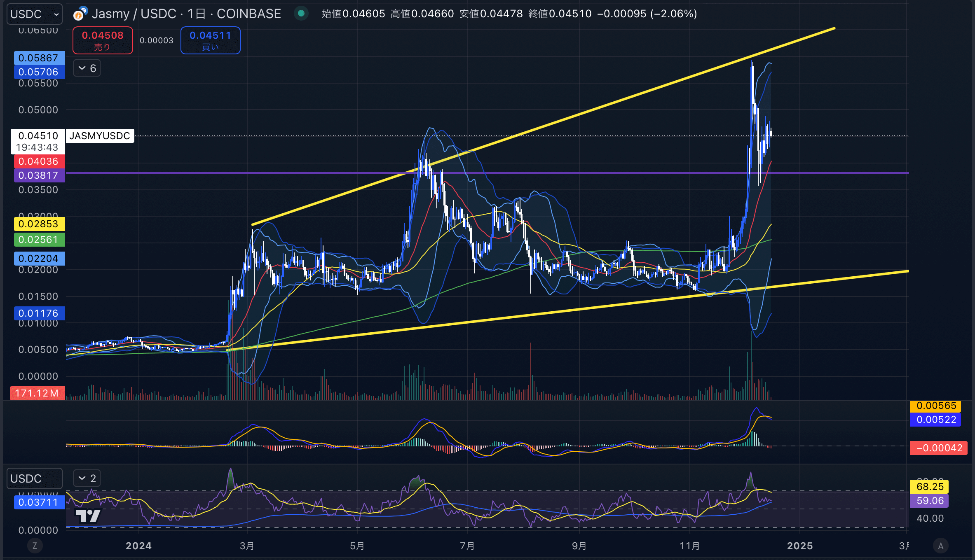Click the 5月 time axis label
The width and height of the screenshot is (975, 560).
tap(357, 546)
